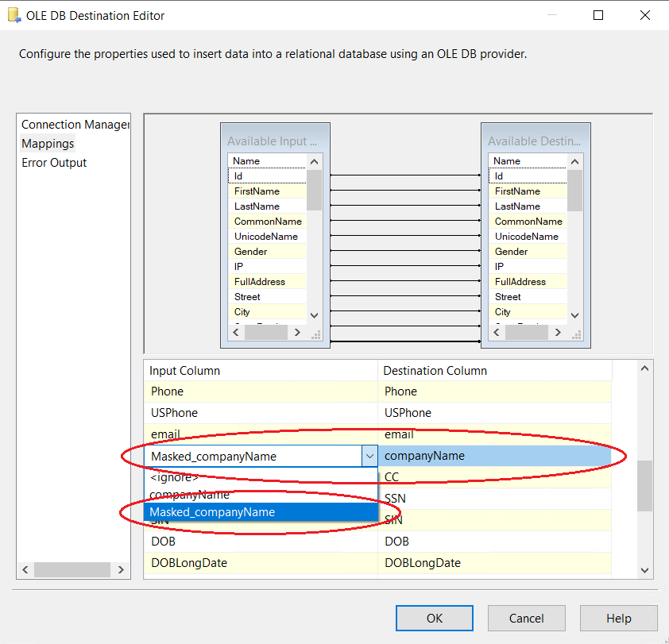
Task: Open the Connection Manager page
Action: point(75,125)
